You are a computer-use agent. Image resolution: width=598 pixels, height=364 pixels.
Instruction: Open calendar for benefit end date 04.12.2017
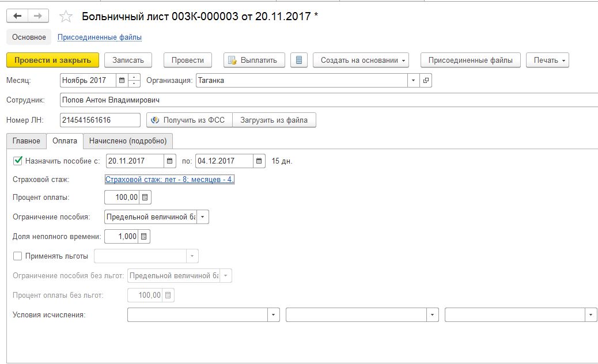[x=259, y=161]
